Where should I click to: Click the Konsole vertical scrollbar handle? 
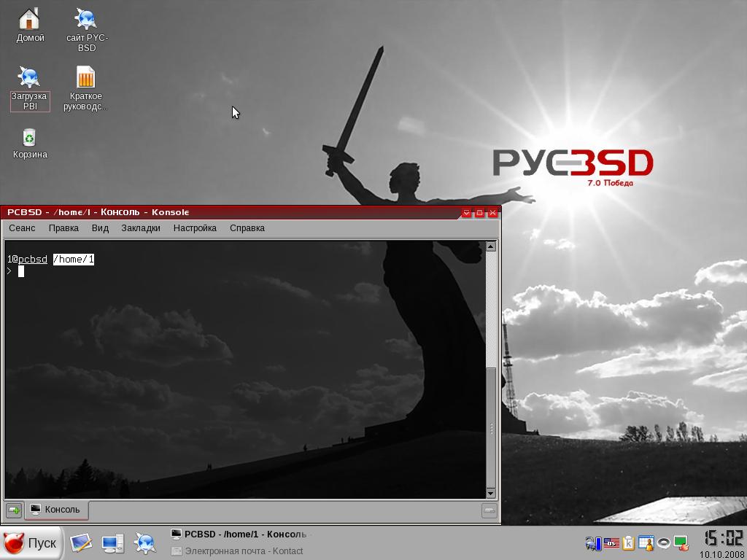491,428
